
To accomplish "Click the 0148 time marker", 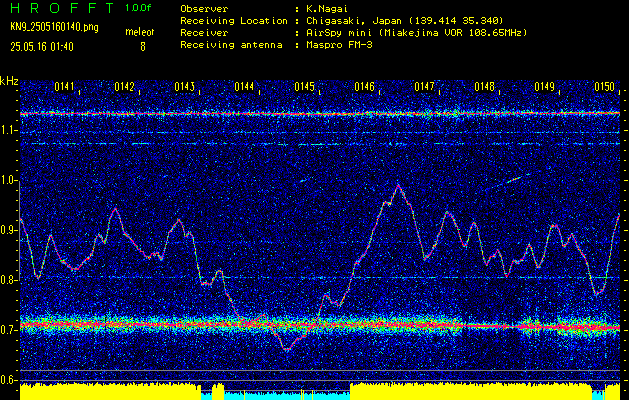I will pyautogui.click(x=484, y=86).
